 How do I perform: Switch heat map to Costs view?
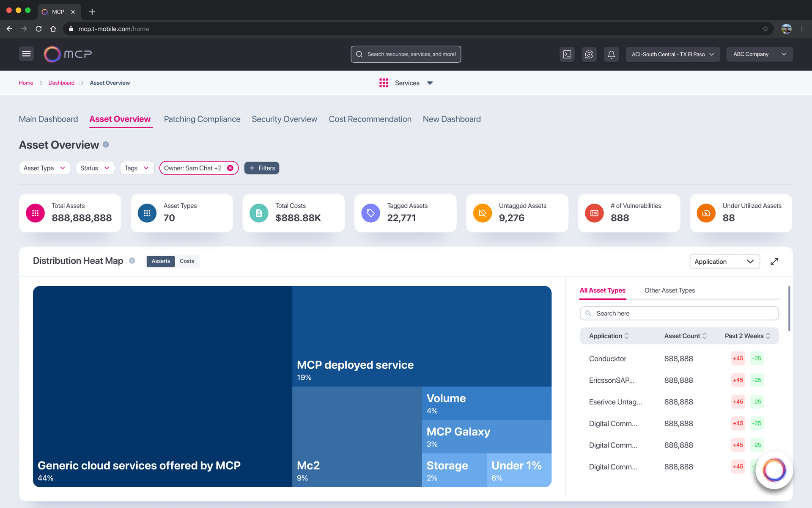tap(187, 261)
